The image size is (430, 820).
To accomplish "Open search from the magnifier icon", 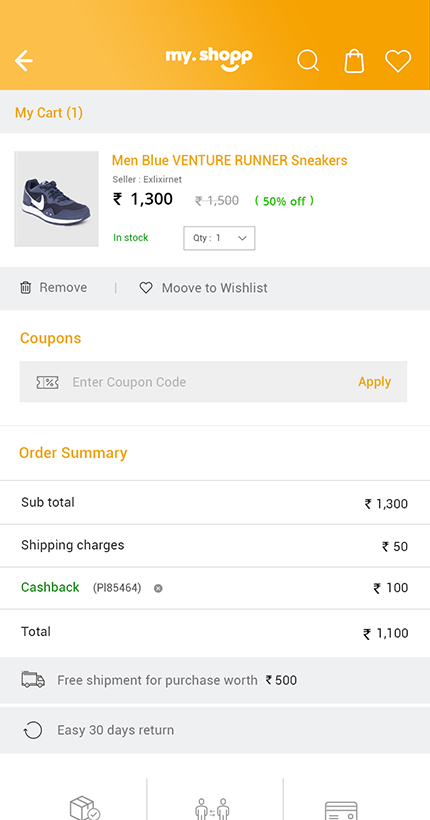I will (x=308, y=61).
